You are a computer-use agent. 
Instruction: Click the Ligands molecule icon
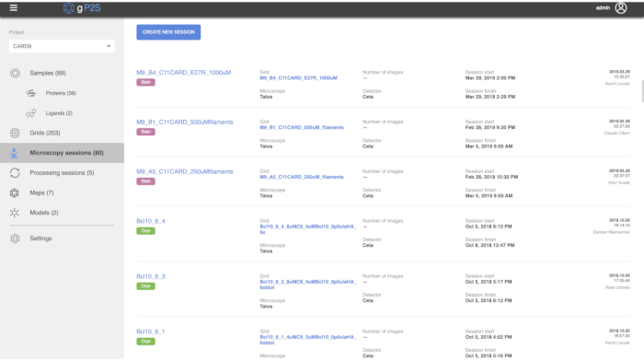(x=30, y=113)
